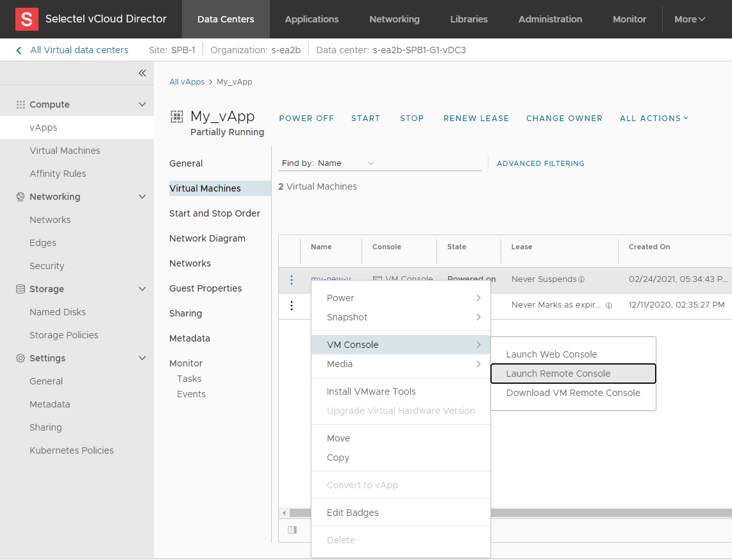The width and height of the screenshot is (732, 560).
Task: Select Named Disks in sidebar
Action: pos(58,312)
